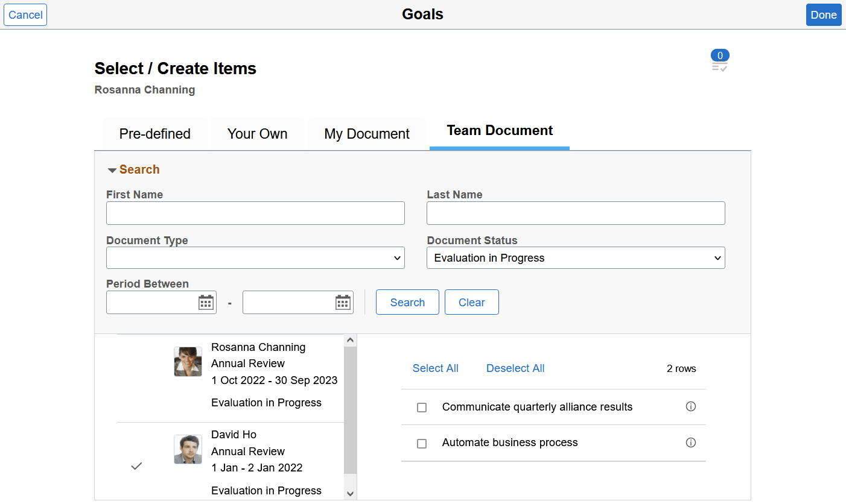Open the calendar picker for period start date
Image resolution: width=846 pixels, height=504 pixels.
pos(206,302)
